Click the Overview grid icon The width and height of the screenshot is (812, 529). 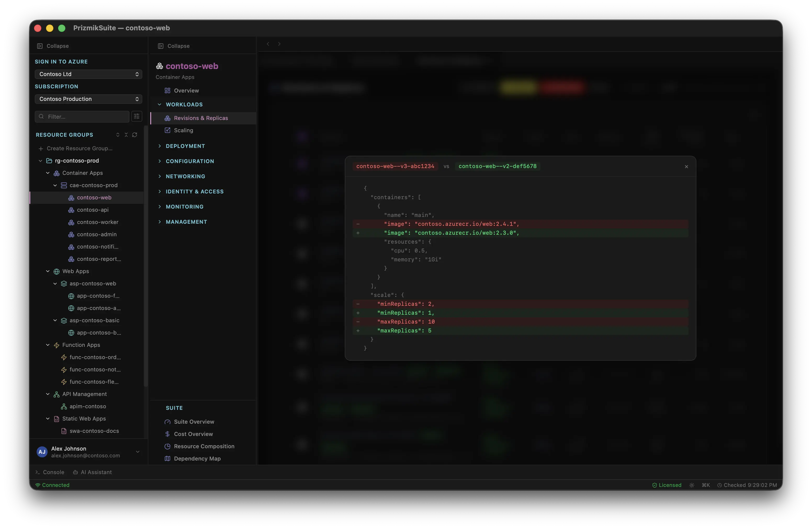coord(167,91)
